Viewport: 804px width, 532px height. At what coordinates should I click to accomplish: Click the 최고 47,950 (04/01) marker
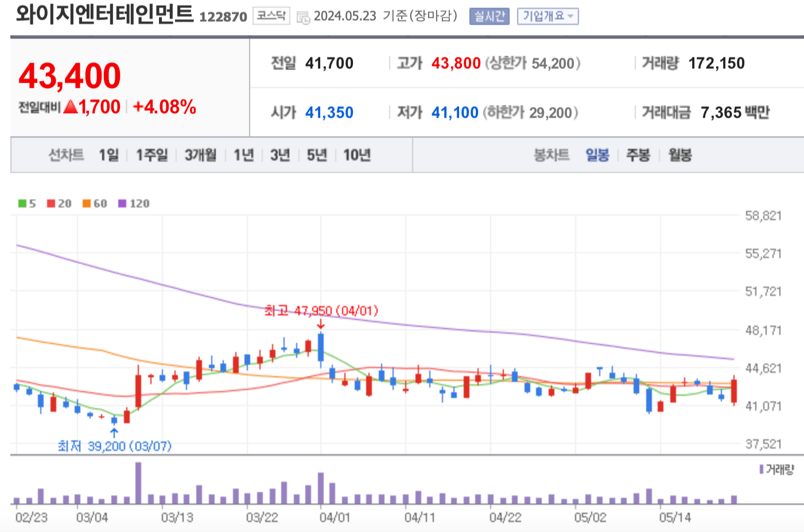[321, 311]
